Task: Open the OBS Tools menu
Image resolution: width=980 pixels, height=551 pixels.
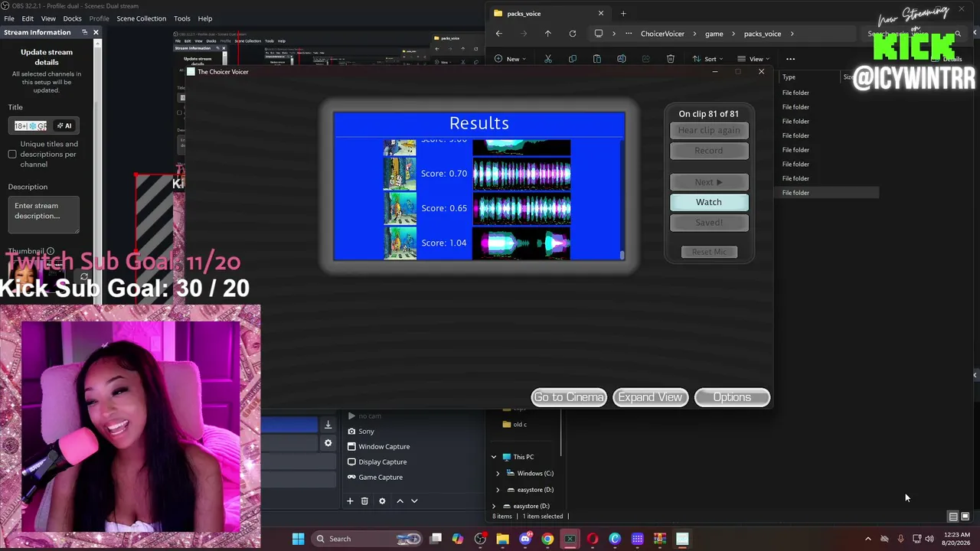Action: [x=182, y=18]
